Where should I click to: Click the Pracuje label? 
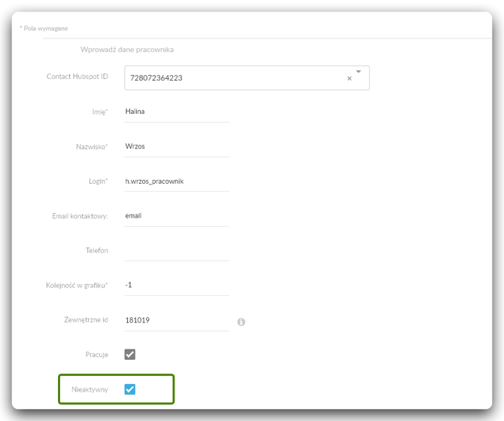click(97, 355)
